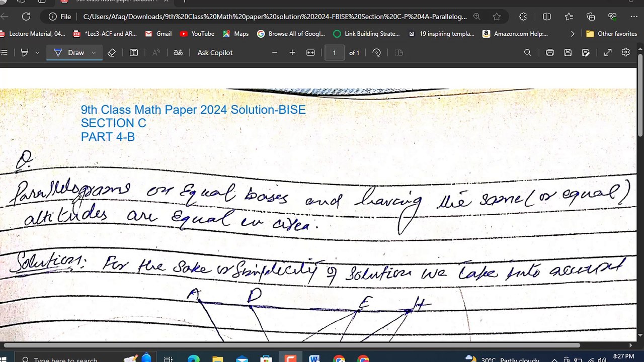Expand the bookmarks overflow chevron

click(572, 34)
